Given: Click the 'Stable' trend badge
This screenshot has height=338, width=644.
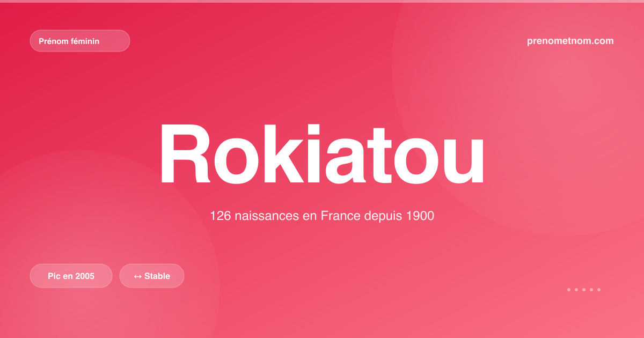Looking at the screenshot, I should tap(152, 276).
